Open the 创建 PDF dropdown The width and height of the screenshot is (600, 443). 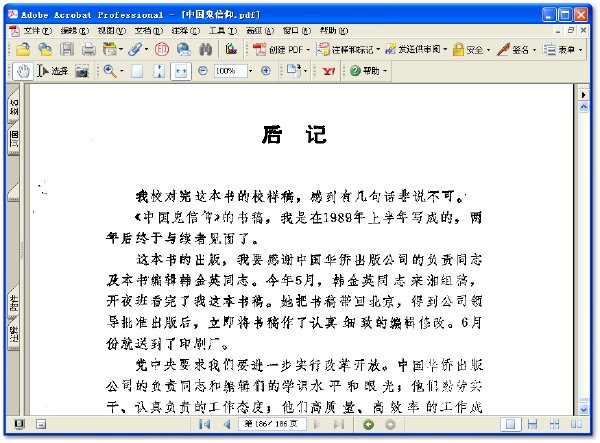click(282, 49)
